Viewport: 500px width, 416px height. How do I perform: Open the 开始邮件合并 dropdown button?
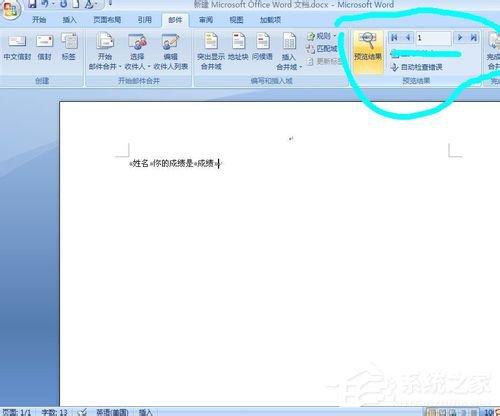click(105, 52)
